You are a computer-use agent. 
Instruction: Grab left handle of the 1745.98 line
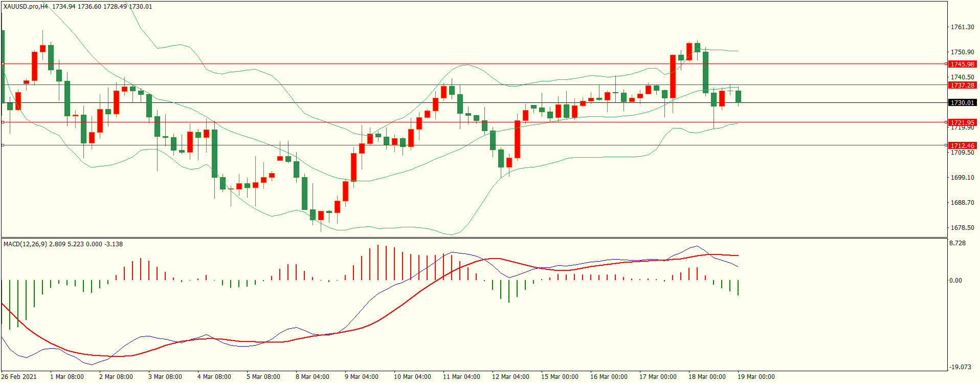(x=3, y=64)
